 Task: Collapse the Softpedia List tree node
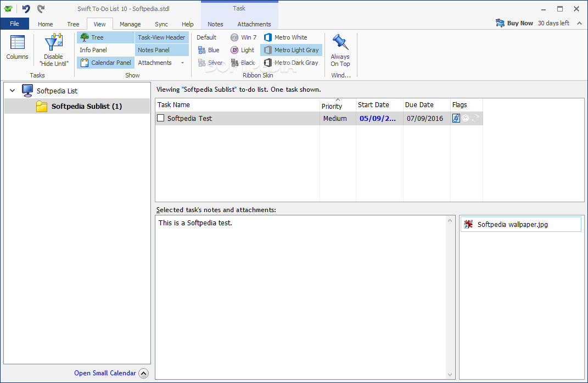(x=13, y=91)
